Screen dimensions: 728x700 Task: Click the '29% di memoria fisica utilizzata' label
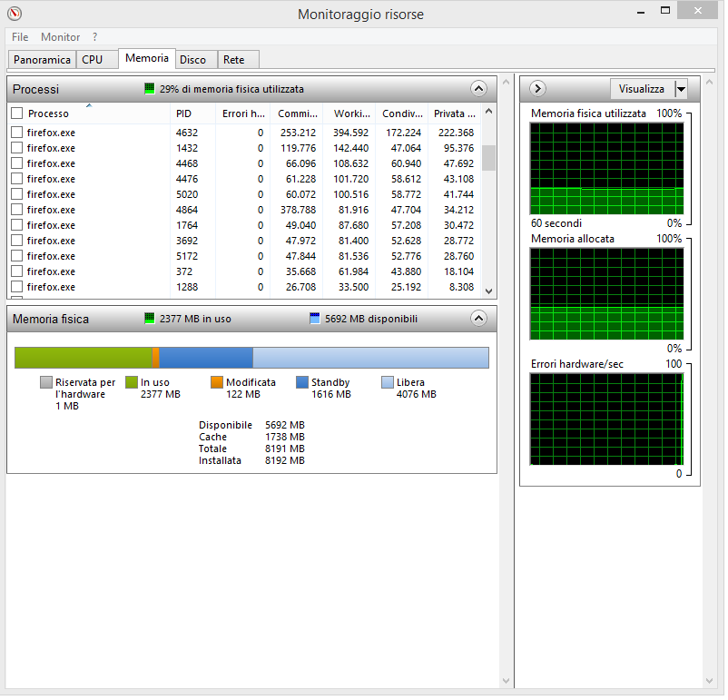coord(233,89)
